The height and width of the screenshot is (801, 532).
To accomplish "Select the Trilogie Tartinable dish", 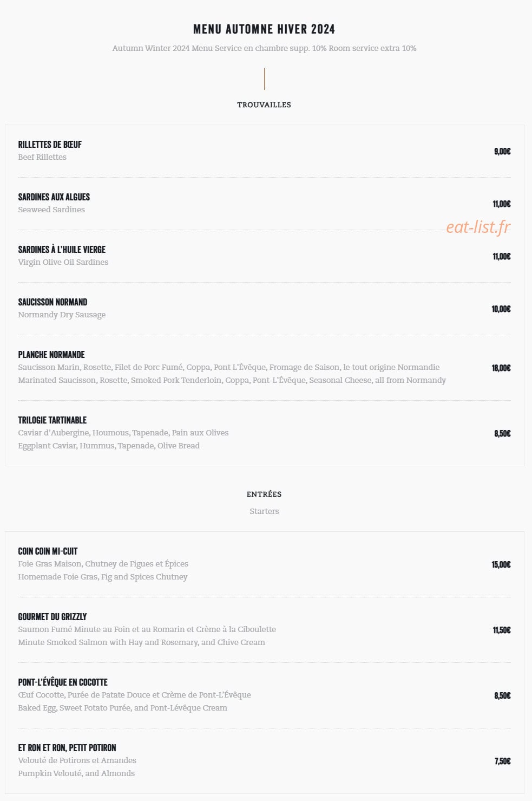I will 52,420.
